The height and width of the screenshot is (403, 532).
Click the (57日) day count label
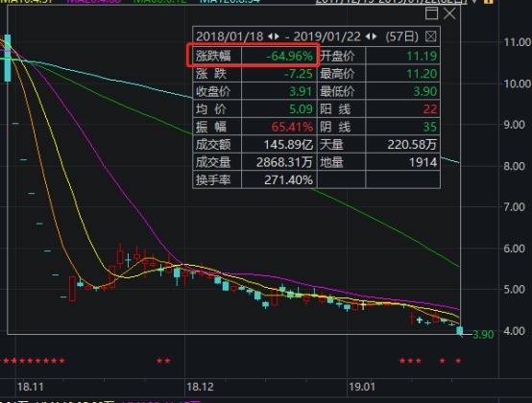pyautogui.click(x=401, y=36)
